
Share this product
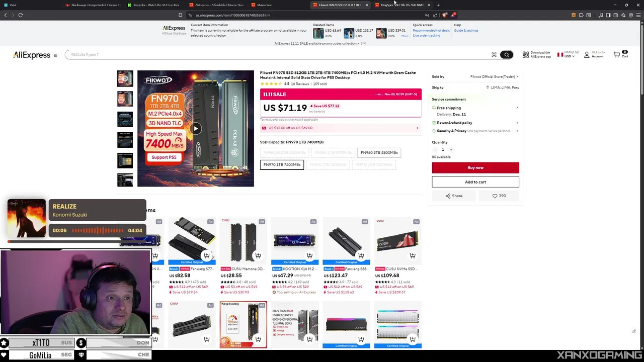454,196
